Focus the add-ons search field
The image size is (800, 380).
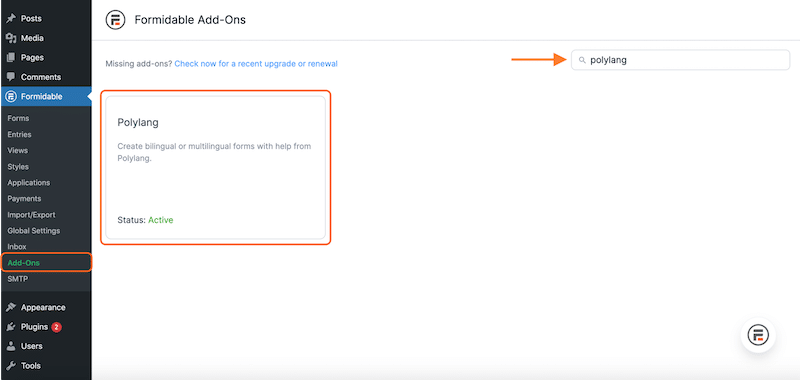(x=680, y=60)
